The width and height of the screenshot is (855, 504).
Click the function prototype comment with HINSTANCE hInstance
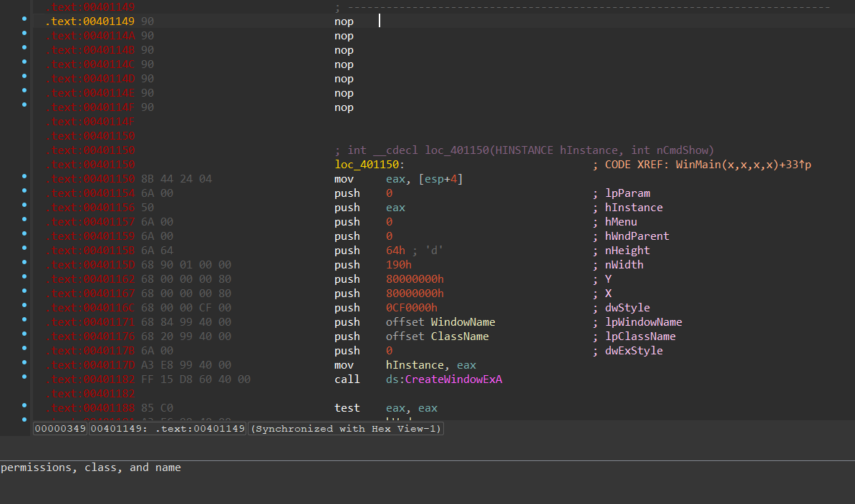click(524, 150)
